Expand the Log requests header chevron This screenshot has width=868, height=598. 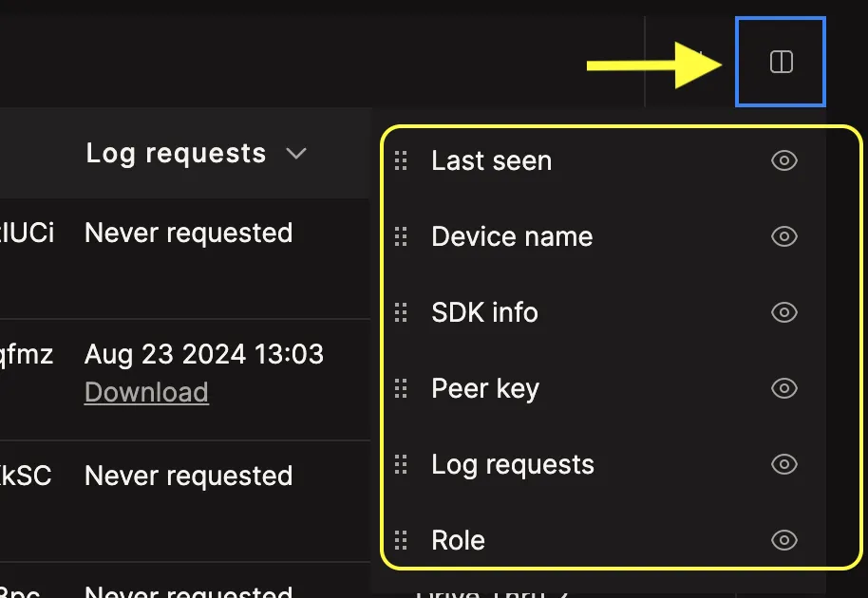296,153
